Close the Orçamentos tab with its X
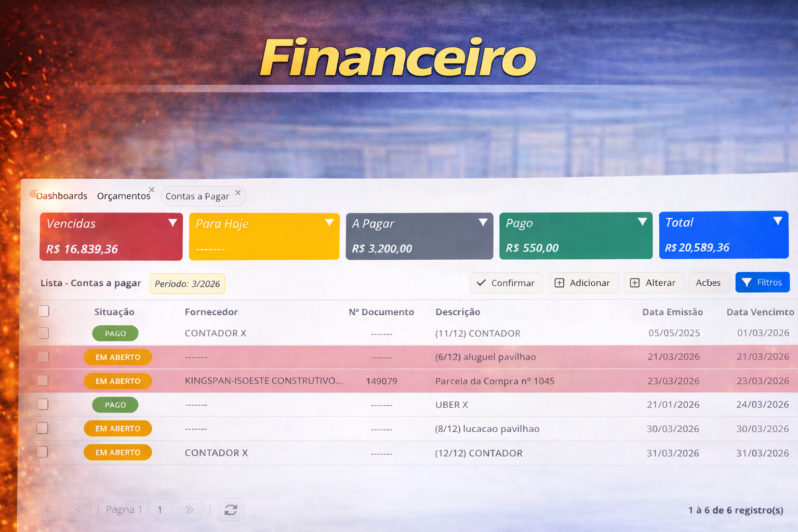The width and height of the screenshot is (798, 532). point(152,190)
